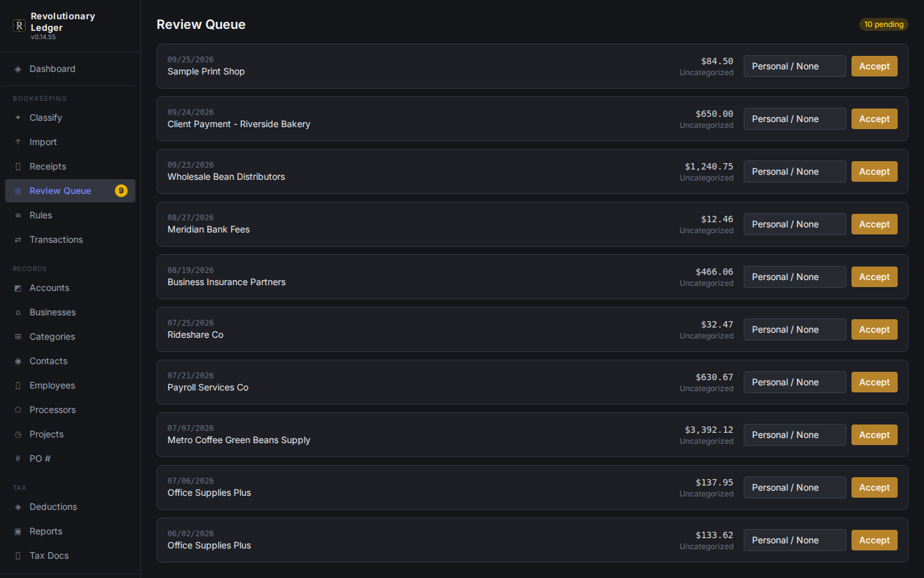Click the $3,392.12 amount

tap(709, 430)
